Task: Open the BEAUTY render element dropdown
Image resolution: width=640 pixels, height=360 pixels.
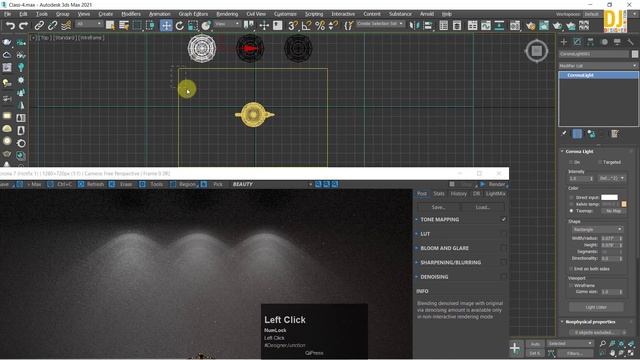Action: 272,184
